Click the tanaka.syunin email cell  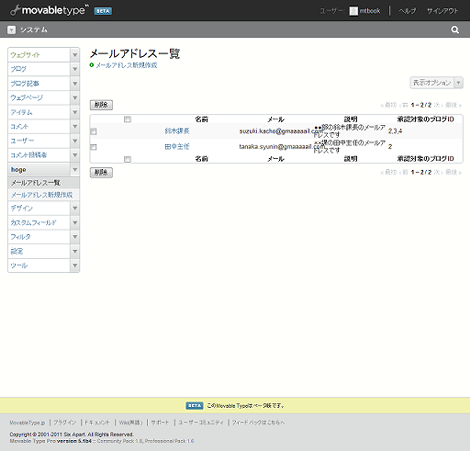coord(281,146)
